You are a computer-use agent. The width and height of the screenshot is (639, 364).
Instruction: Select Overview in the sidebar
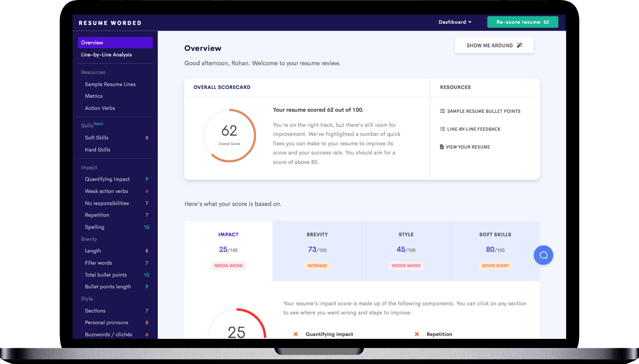(115, 42)
